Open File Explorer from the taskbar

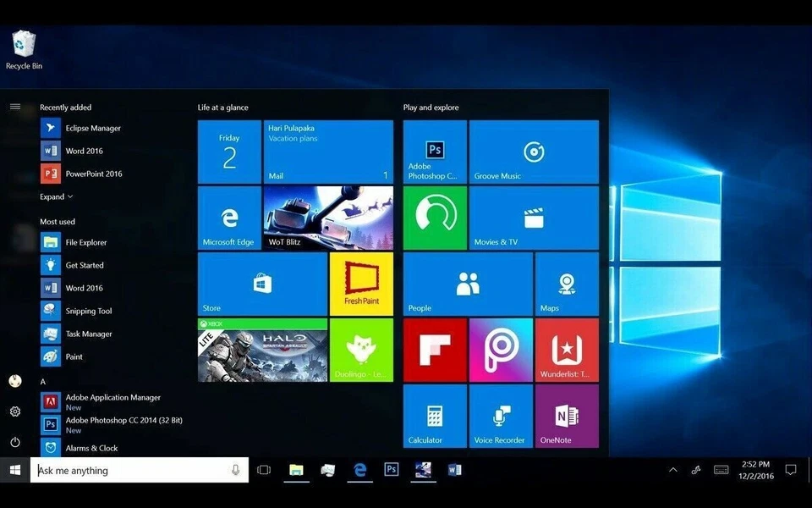[296, 470]
